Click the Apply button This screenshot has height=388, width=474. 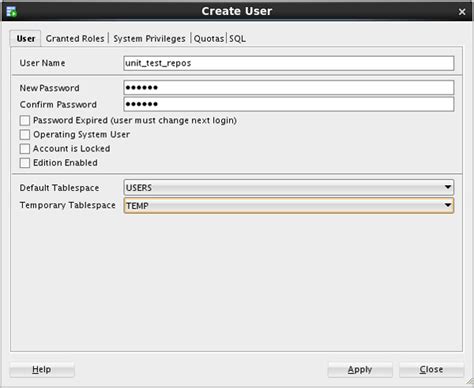click(x=360, y=370)
